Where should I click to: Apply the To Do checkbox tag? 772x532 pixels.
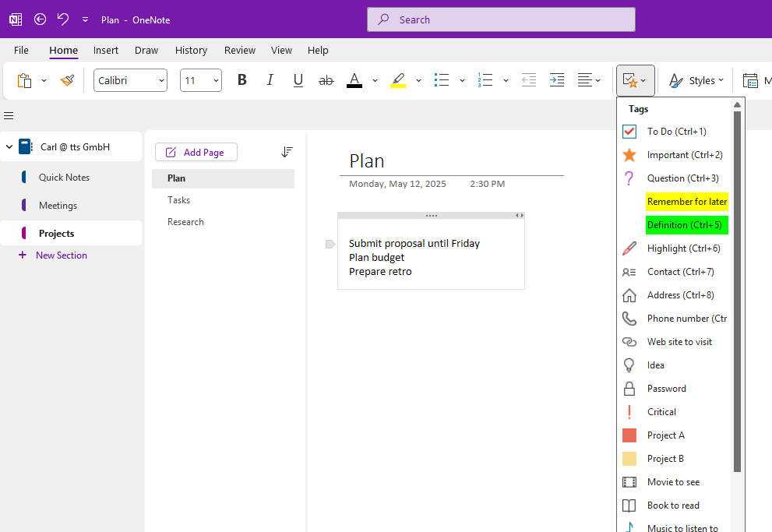tap(674, 132)
